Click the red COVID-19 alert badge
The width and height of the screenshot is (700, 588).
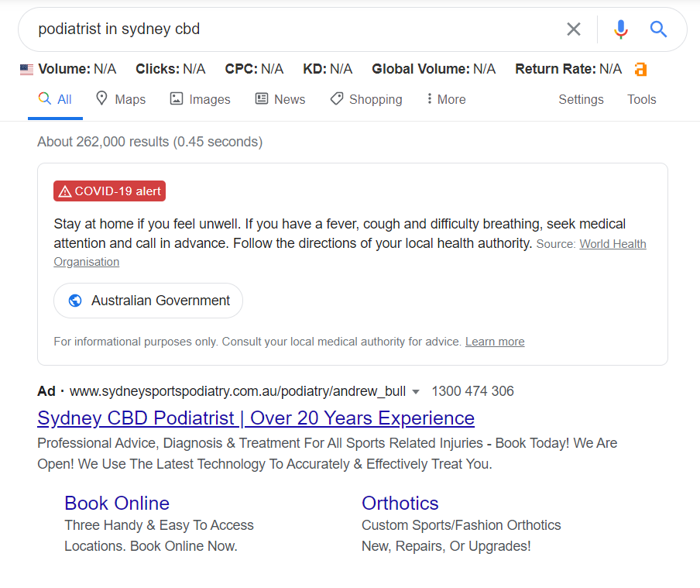tap(109, 191)
